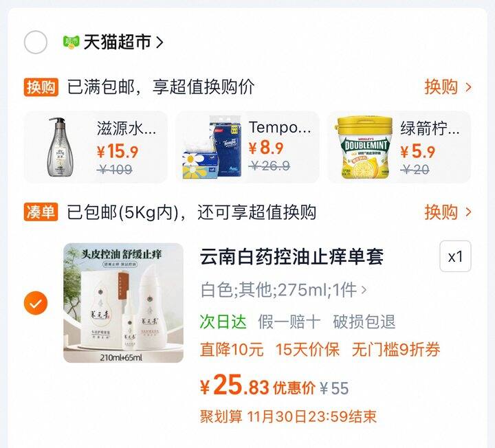This screenshot has height=448, width=495.
Task: Select Tempo item priced ¥8.9
Action: coord(247,147)
